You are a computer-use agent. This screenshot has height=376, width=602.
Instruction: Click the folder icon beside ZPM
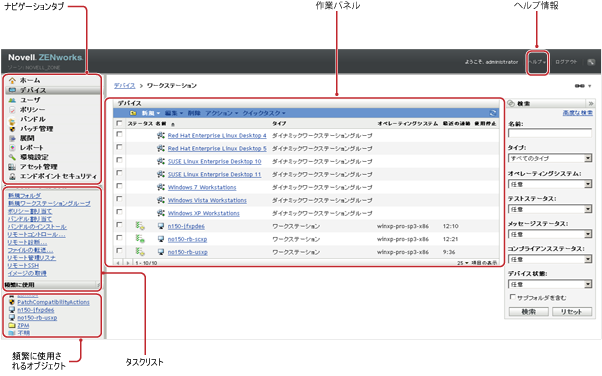tap(12, 325)
